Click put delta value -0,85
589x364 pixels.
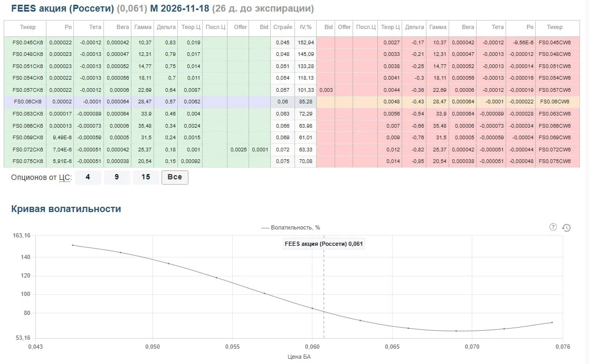[417, 161]
